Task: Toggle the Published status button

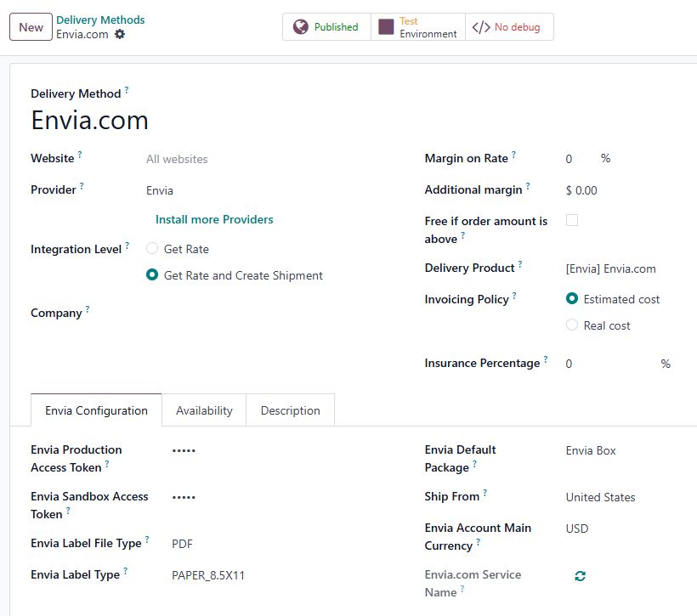Action: [326, 26]
